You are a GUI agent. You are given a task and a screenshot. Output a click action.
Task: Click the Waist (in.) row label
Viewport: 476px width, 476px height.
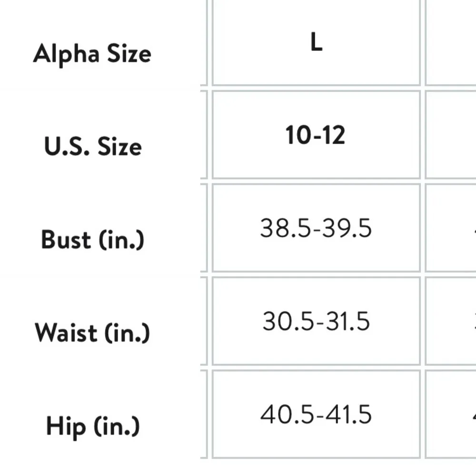92,332
